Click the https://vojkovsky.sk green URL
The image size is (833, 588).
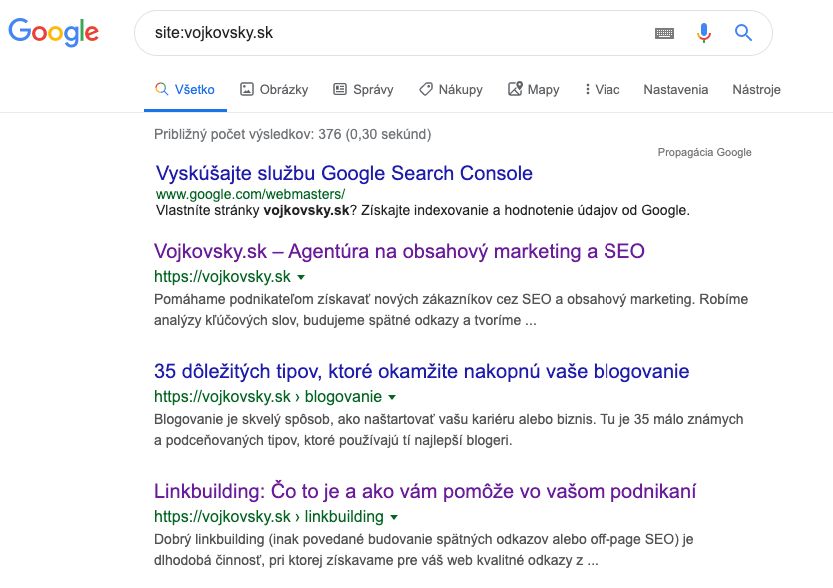tap(222, 277)
